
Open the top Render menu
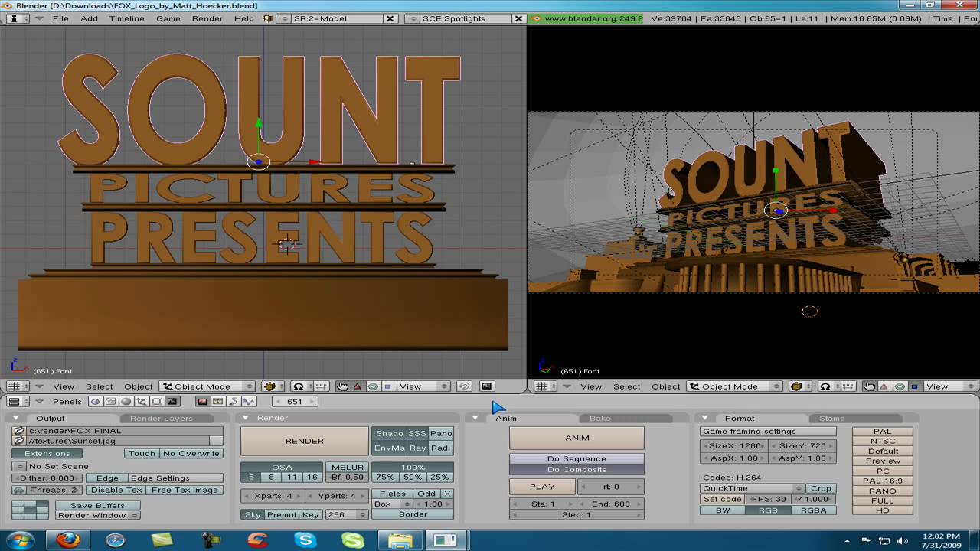[x=207, y=18]
